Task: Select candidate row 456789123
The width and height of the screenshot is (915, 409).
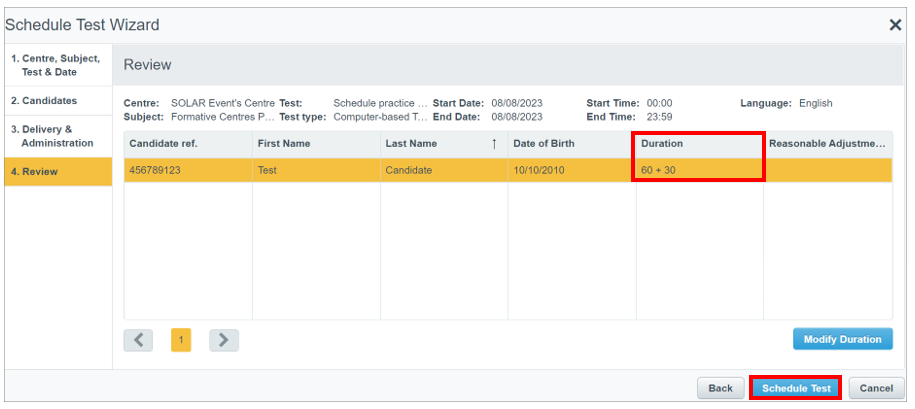Action: click(x=187, y=170)
